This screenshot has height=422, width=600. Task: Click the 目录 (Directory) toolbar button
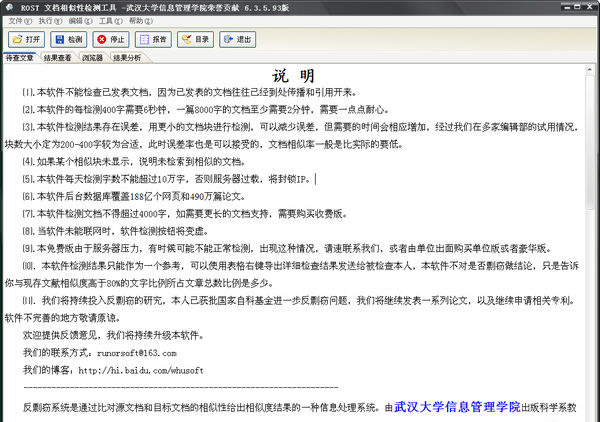pos(197,39)
